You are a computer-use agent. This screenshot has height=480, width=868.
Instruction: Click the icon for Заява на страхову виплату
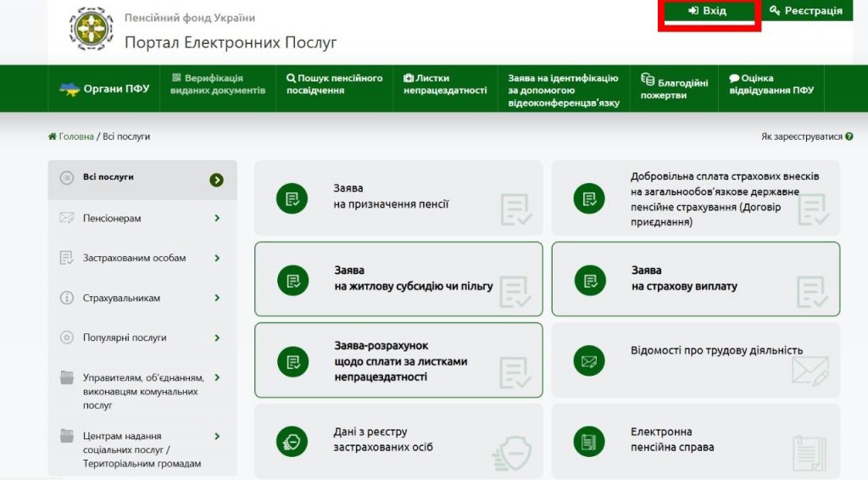click(589, 279)
